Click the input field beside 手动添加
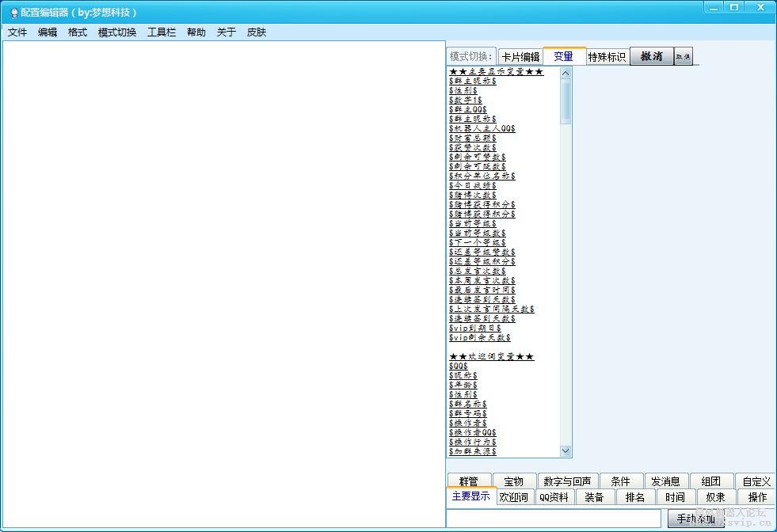 554,519
